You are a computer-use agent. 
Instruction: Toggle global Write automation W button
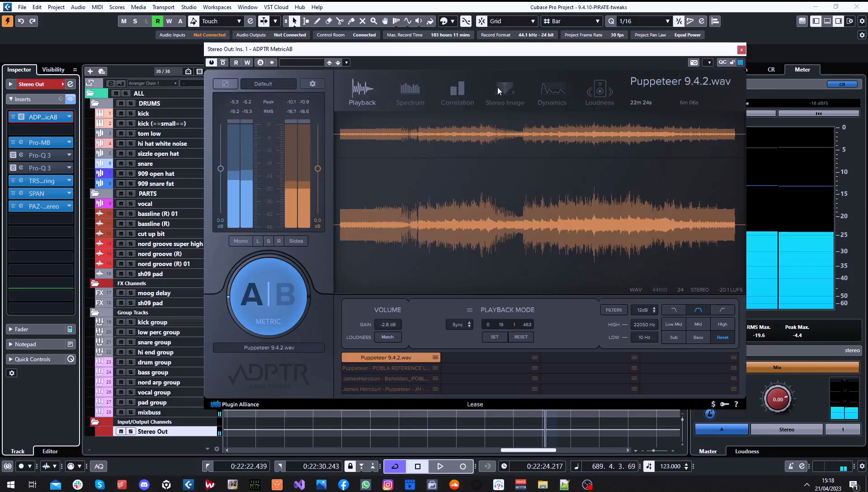click(169, 21)
